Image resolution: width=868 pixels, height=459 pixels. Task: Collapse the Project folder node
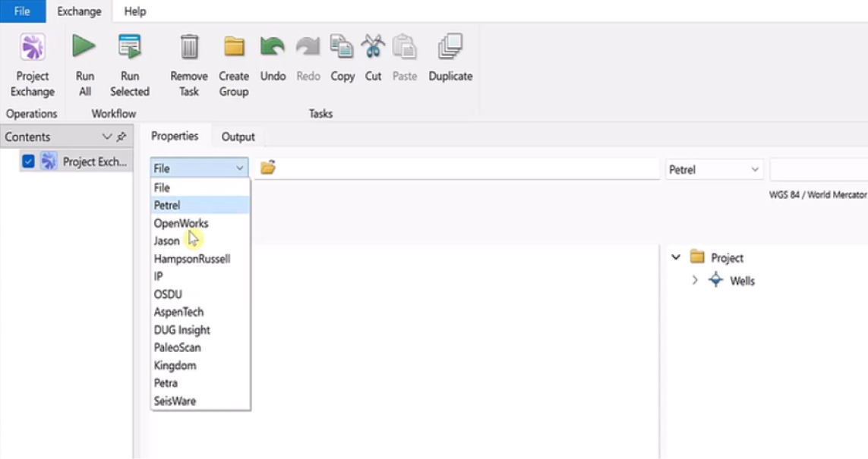(676, 258)
